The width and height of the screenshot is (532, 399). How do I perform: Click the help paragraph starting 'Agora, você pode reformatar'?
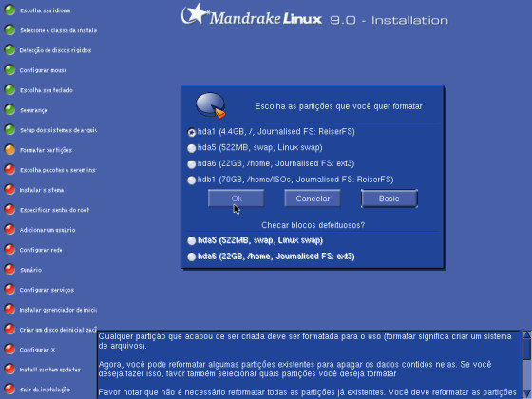click(x=294, y=369)
